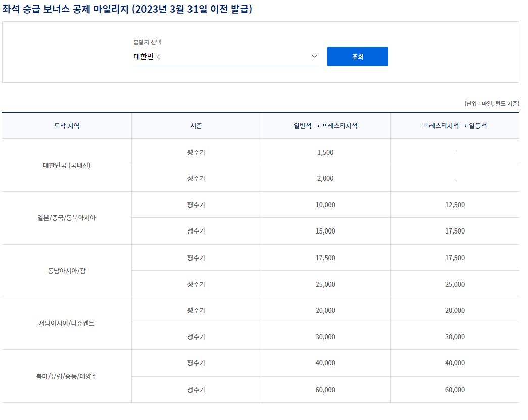Click the 시즌 column header

[196, 125]
